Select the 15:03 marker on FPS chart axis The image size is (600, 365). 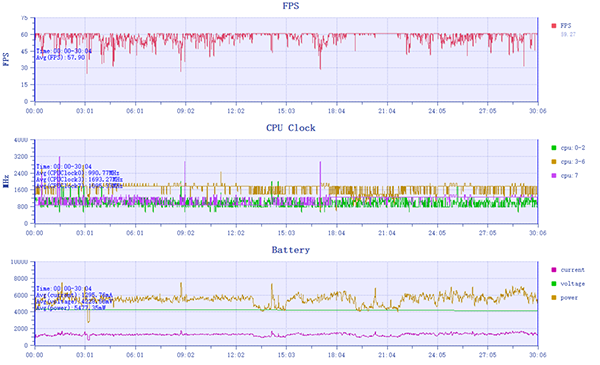point(286,111)
